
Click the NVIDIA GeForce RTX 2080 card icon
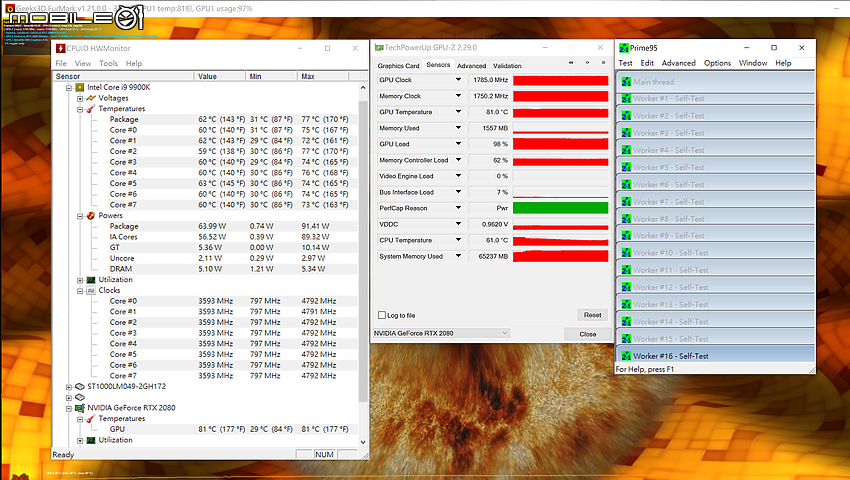pos(80,408)
